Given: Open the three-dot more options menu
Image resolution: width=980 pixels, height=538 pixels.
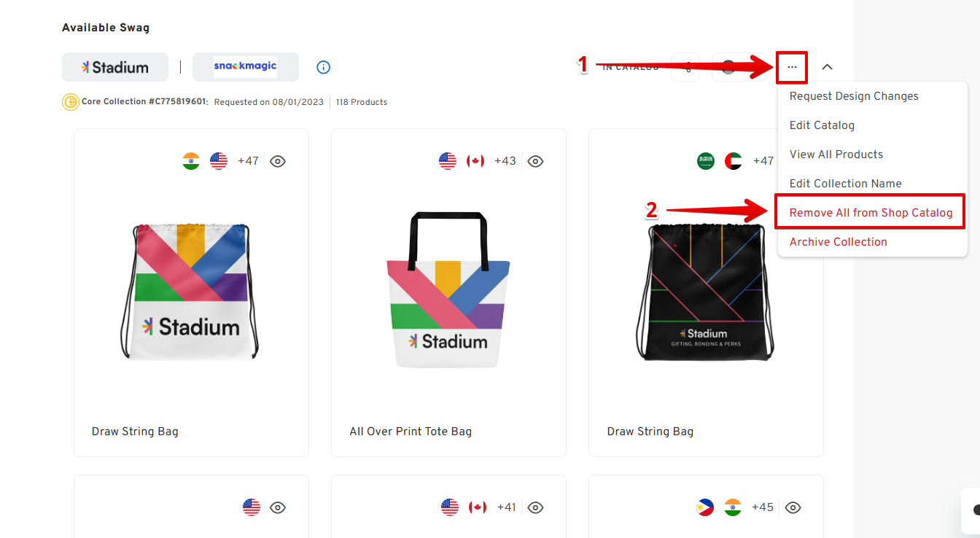Looking at the screenshot, I should (x=792, y=67).
